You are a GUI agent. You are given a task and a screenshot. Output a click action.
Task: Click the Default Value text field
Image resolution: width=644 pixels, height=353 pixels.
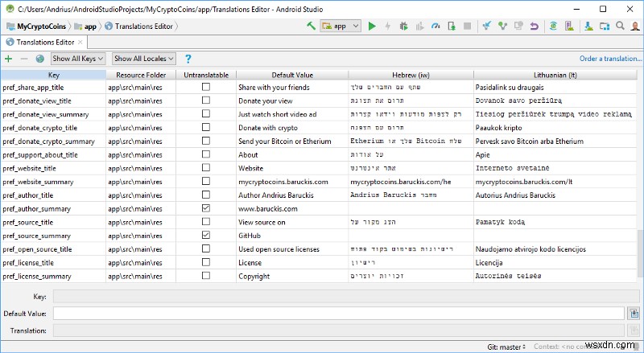(x=338, y=313)
